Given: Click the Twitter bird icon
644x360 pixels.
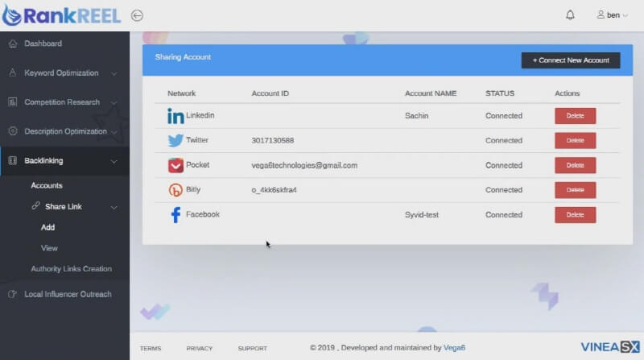Looking at the screenshot, I should pyautogui.click(x=175, y=141).
